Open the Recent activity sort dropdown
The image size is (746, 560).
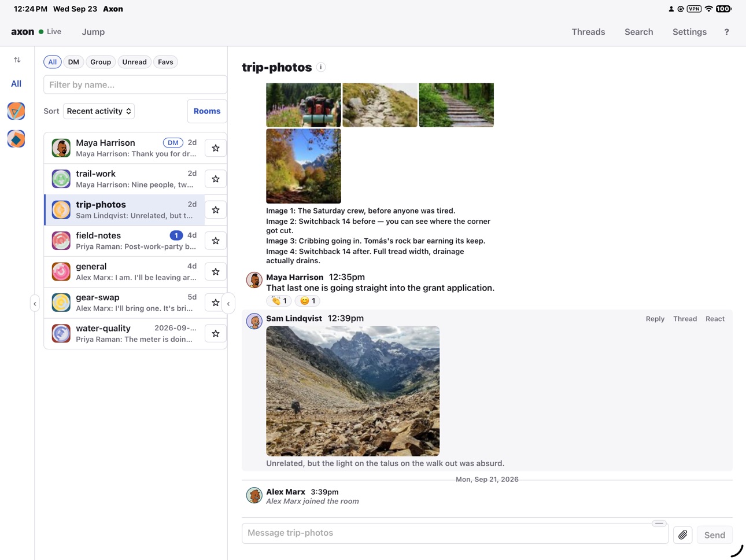(x=99, y=111)
